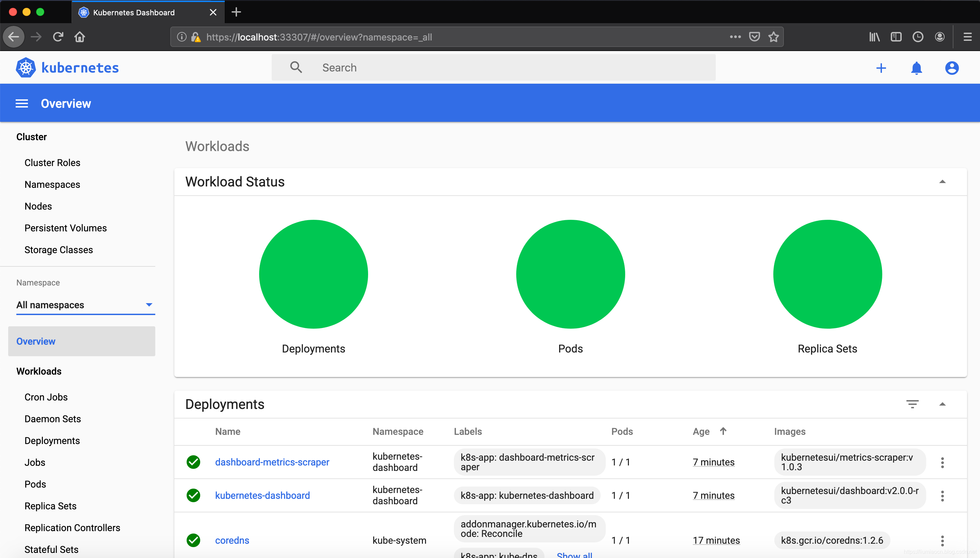Click the insecure connection lock icon
980x558 pixels.
[196, 37]
